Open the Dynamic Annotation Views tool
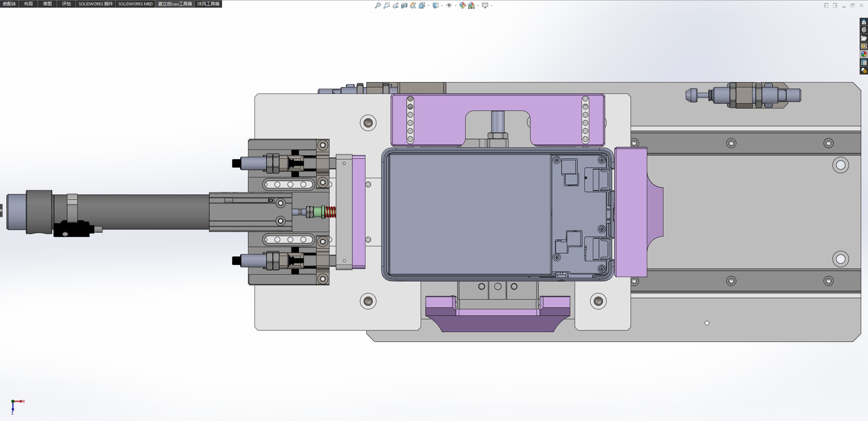This screenshot has width=868, height=421. pyautogui.click(x=413, y=5)
